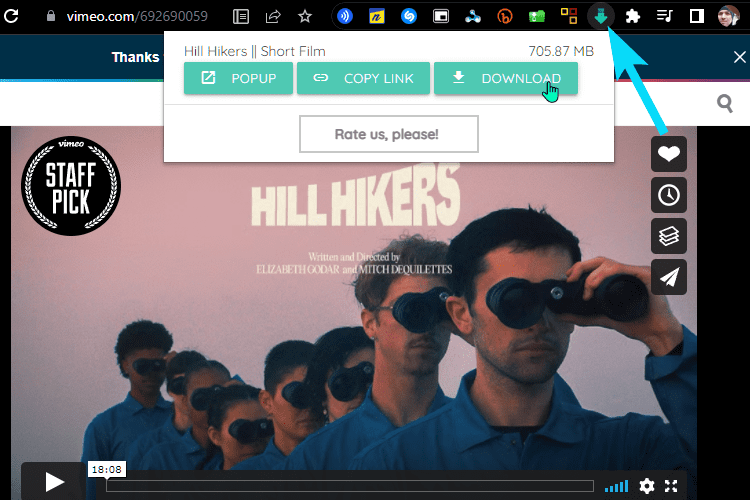This screenshot has height=500, width=750.
Task: Open the media control playlist icon
Action: tap(664, 16)
